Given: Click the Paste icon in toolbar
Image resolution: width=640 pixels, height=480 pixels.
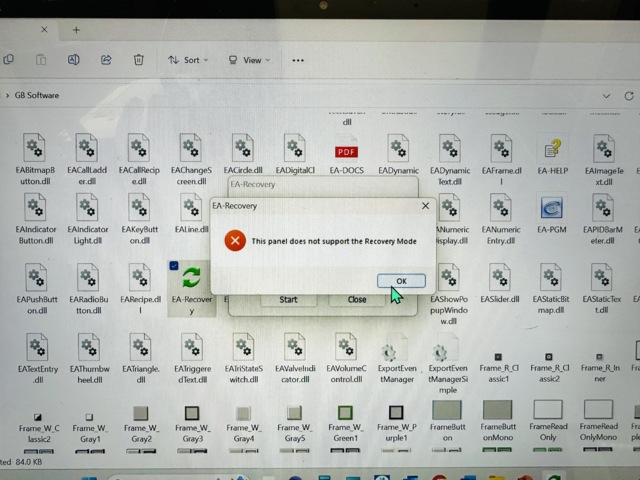Looking at the screenshot, I should (41, 60).
